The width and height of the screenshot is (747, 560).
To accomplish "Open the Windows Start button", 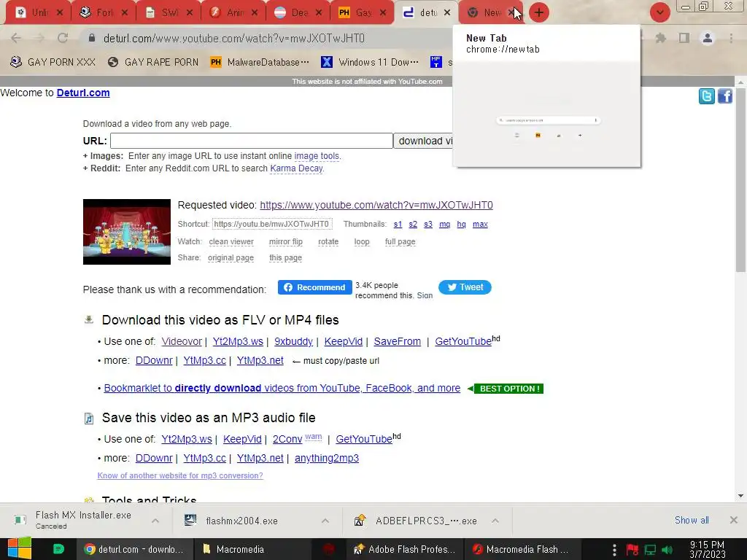I will click(20, 549).
